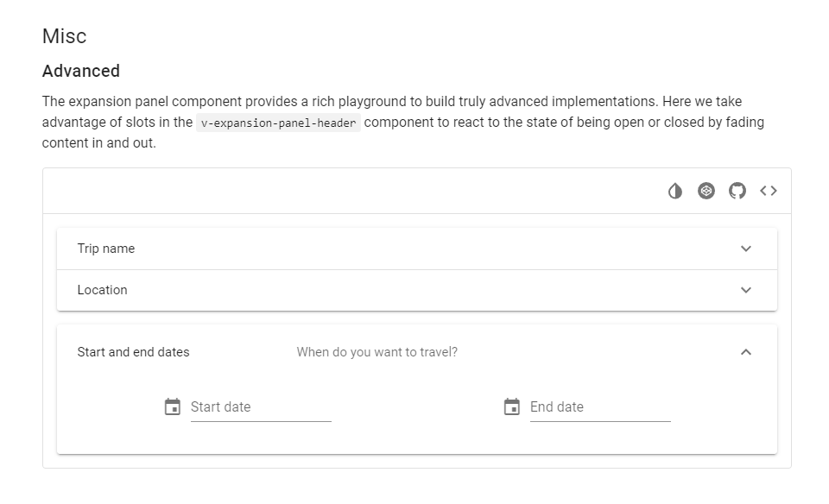The height and width of the screenshot is (504, 829).
Task: Click the 'When do you want to travel?' text
Action: pyautogui.click(x=377, y=352)
